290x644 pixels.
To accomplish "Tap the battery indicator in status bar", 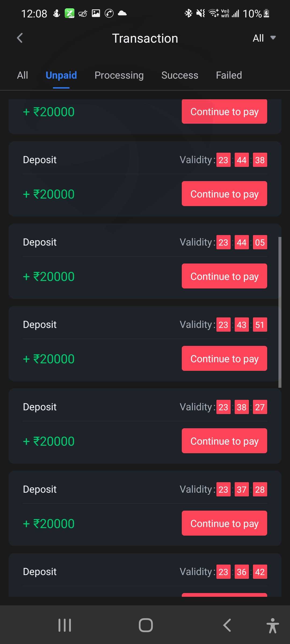I will click(x=266, y=13).
